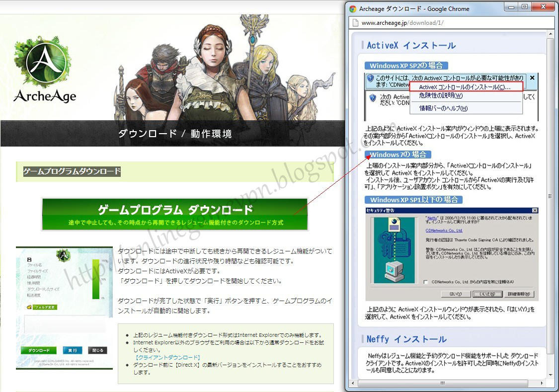559x392 pixels.
Task: Click the popup horizontal scrollbar left arrow
Action: tap(353, 383)
